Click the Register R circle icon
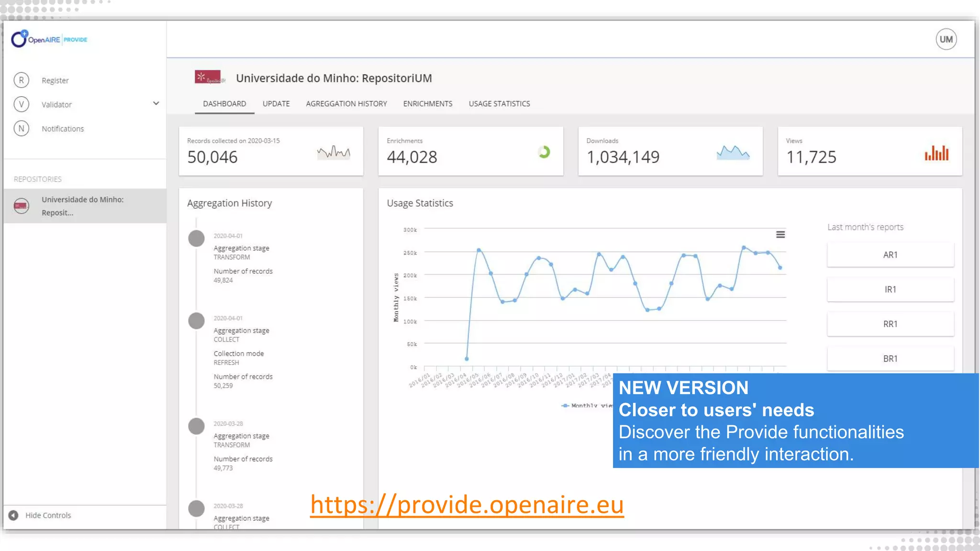Viewport: 980px width, 551px height. coord(22,80)
